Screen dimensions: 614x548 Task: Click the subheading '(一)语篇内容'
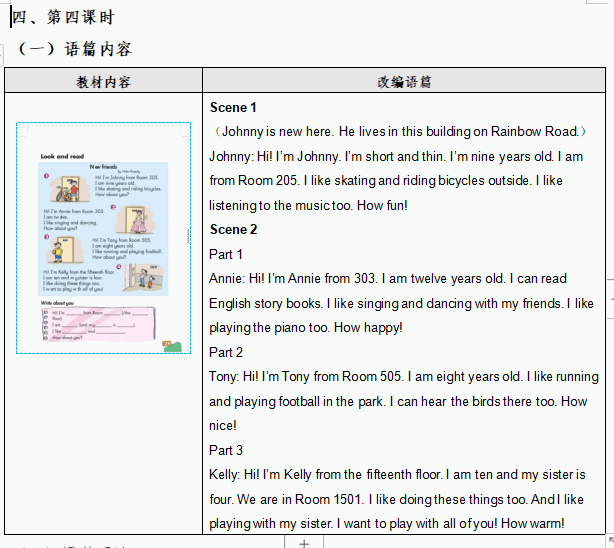click(75, 49)
